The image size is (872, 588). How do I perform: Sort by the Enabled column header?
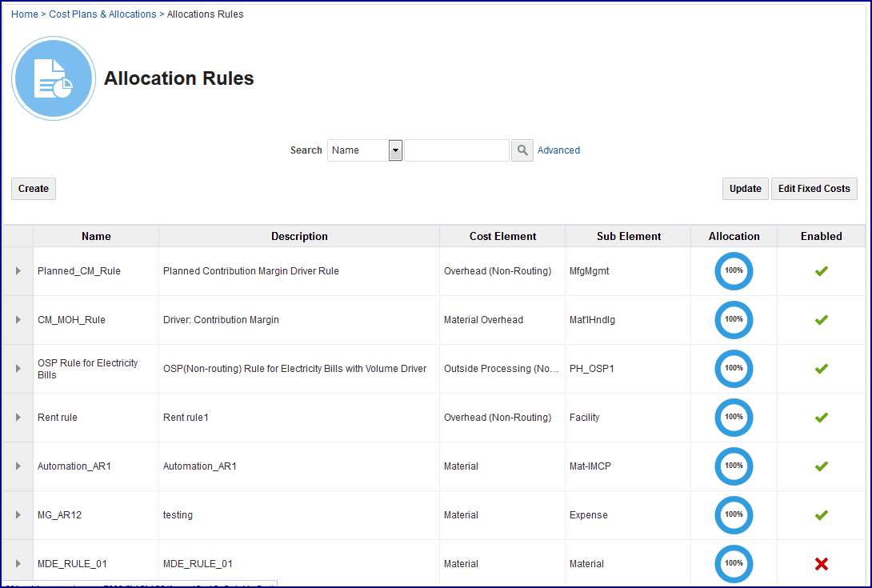[822, 237]
